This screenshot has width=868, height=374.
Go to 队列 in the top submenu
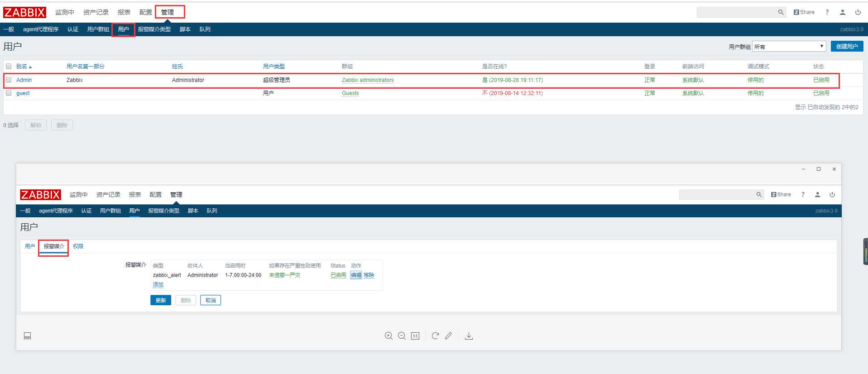(x=205, y=29)
